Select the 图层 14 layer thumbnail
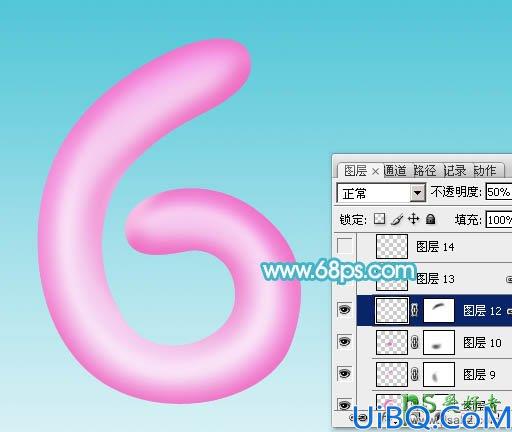Screen dimensions: 512x432 [392, 246]
